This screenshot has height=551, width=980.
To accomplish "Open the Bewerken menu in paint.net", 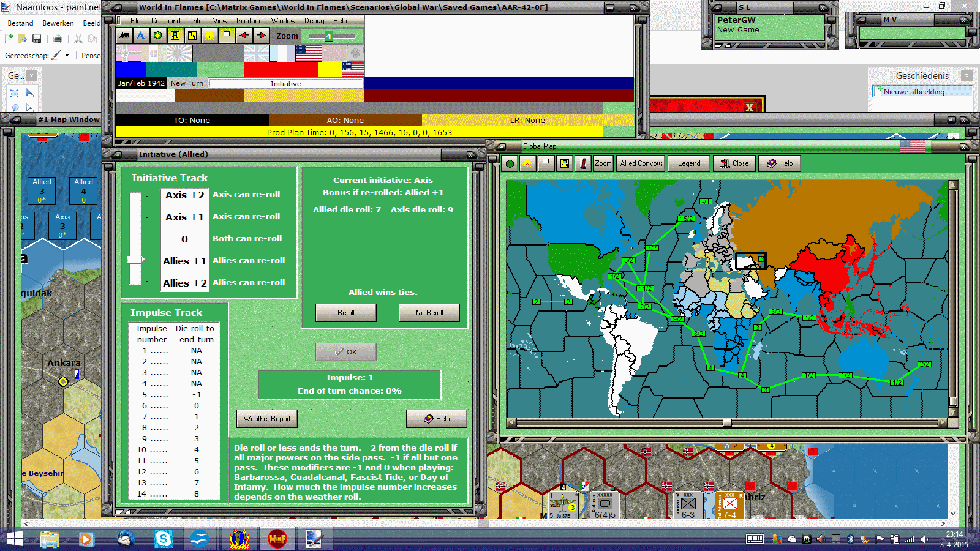I will [x=58, y=23].
